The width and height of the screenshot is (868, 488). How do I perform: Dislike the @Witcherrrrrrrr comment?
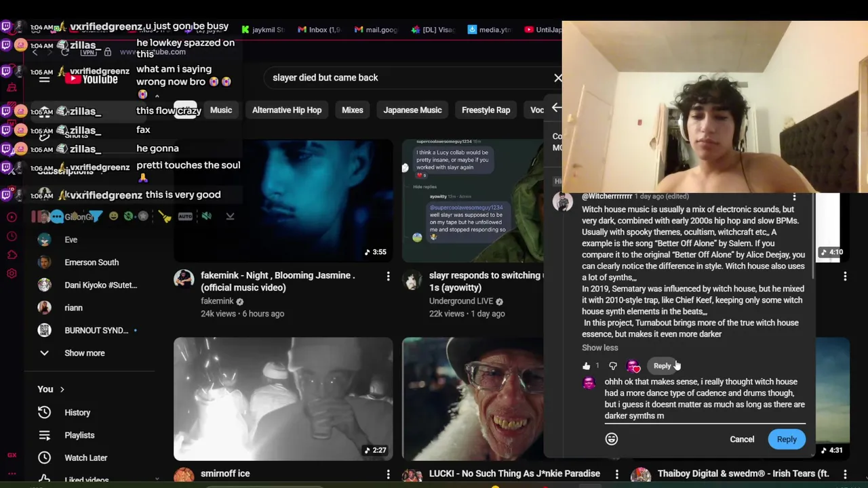[x=613, y=366]
